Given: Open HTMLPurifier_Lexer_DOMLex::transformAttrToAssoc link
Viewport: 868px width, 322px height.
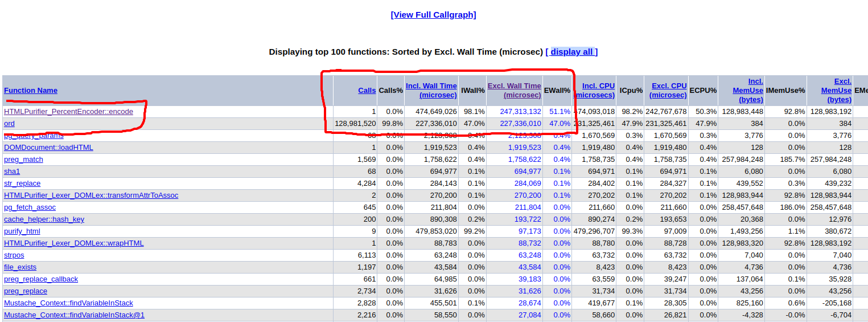Looking at the screenshot, I should pos(91,195).
